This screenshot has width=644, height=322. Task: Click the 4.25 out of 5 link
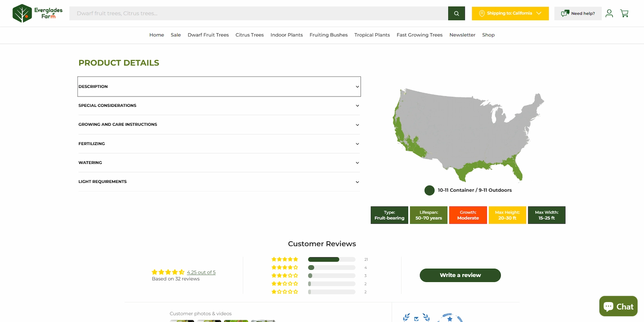201,272
